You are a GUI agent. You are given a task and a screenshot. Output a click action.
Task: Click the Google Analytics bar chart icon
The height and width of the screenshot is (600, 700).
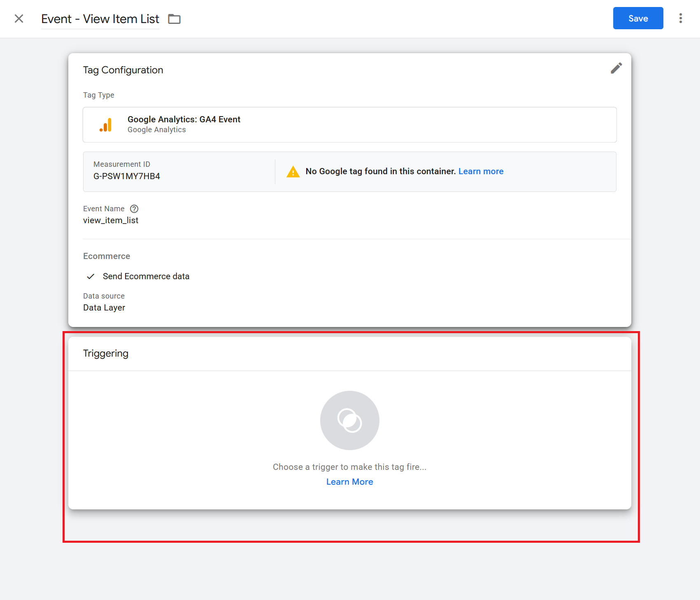click(106, 125)
